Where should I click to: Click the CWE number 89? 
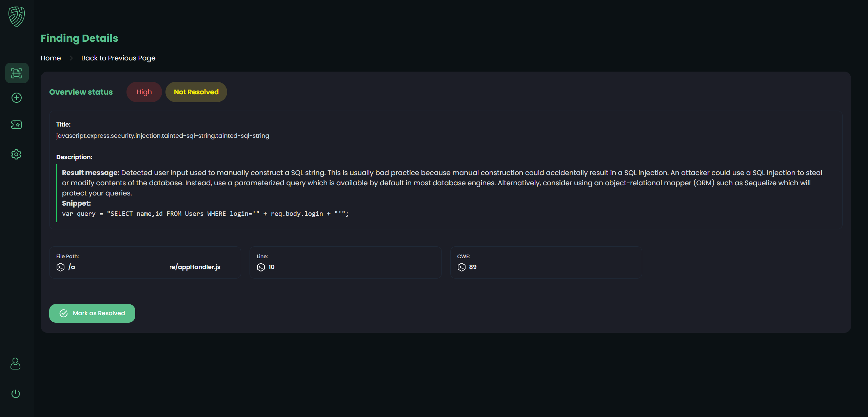click(x=473, y=267)
